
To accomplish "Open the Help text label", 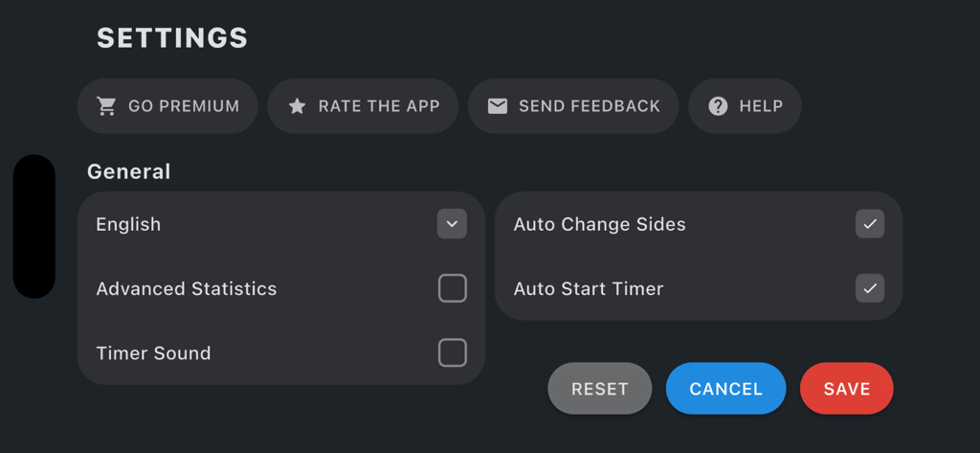I will point(761,106).
